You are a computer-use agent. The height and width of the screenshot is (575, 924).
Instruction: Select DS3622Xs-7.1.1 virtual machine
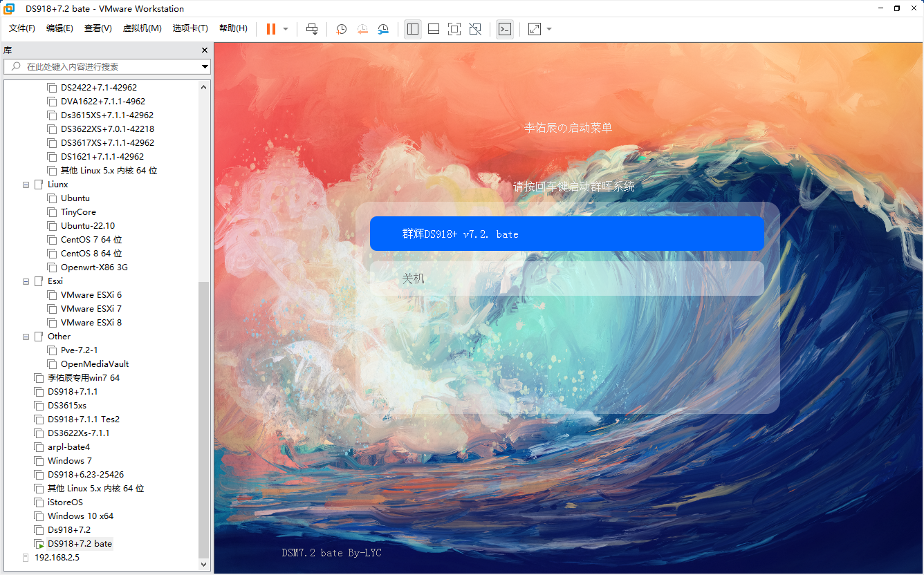[79, 433]
